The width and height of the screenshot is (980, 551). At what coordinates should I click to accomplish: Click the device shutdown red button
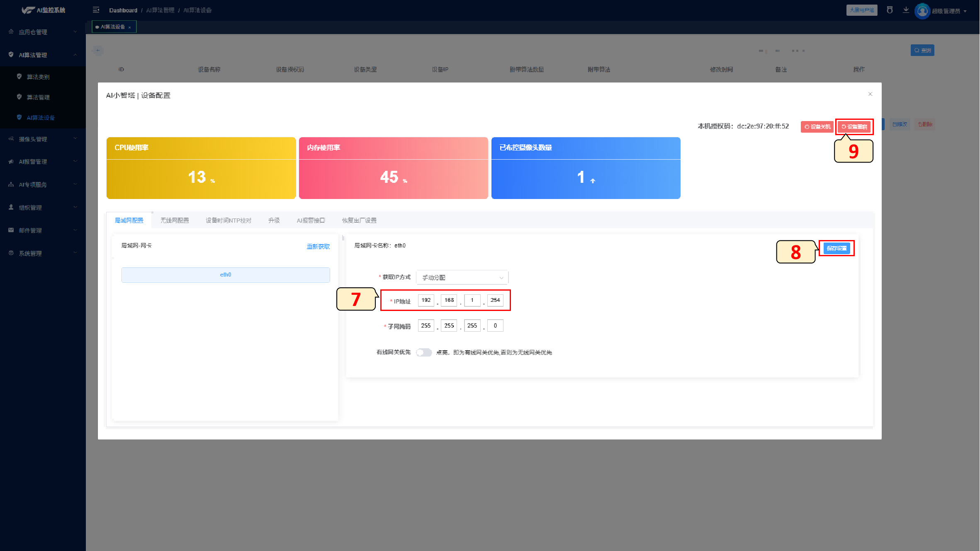pyautogui.click(x=817, y=127)
